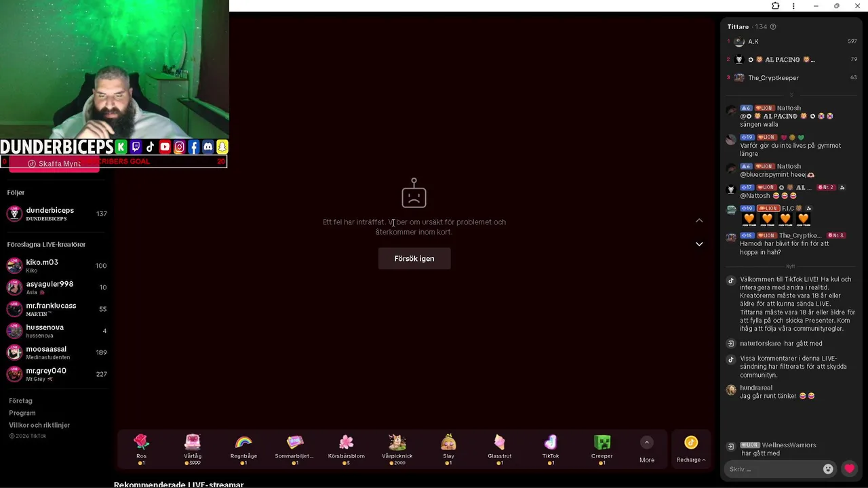868x488 pixels.
Task: Click naturforskare har gått med message
Action: [x=781, y=344]
